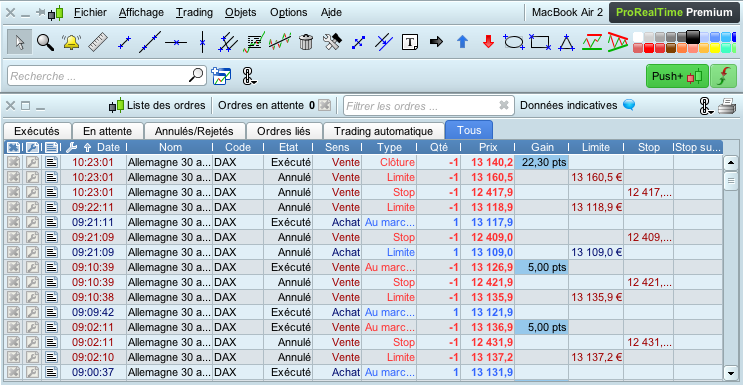
Task: Choose the triangle drawing tool
Action: coord(566,42)
